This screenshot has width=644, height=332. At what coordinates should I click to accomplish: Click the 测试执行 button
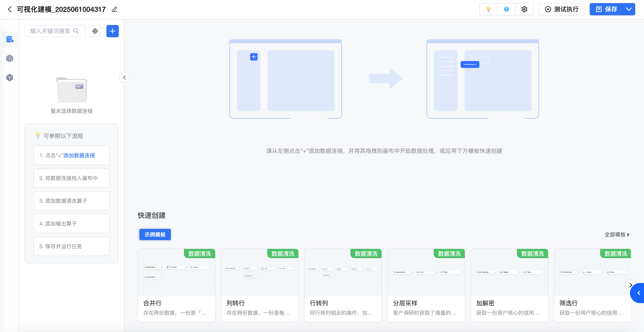tap(561, 9)
